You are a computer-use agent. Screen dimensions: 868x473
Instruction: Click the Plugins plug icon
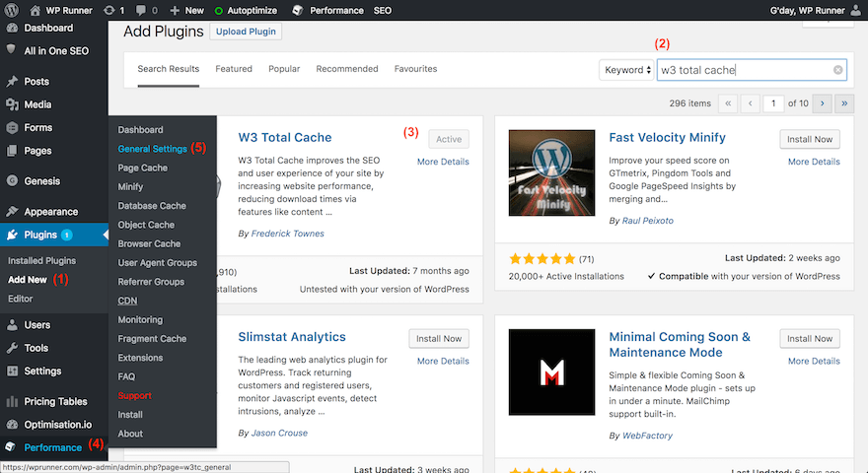[x=12, y=236]
